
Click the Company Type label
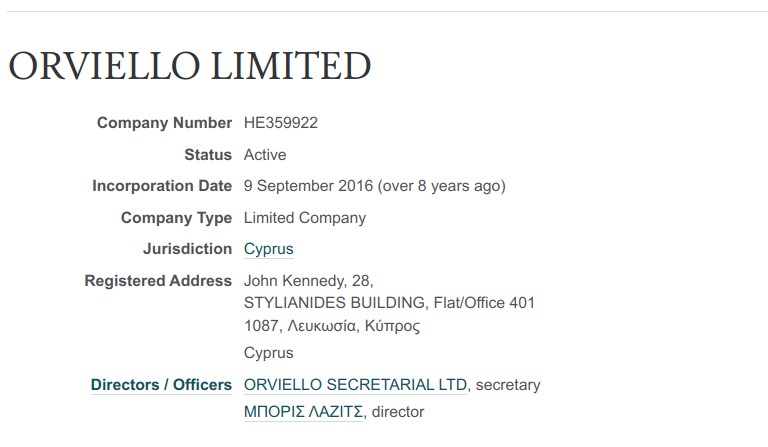coord(176,218)
